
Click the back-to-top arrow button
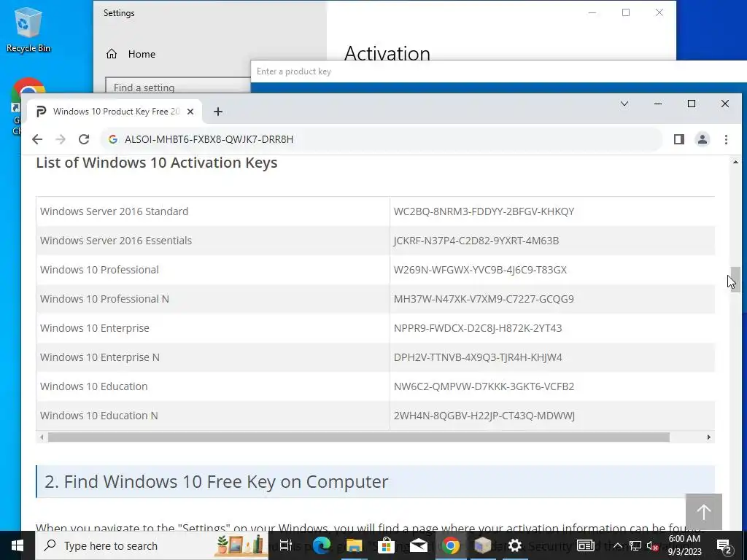[x=704, y=512]
